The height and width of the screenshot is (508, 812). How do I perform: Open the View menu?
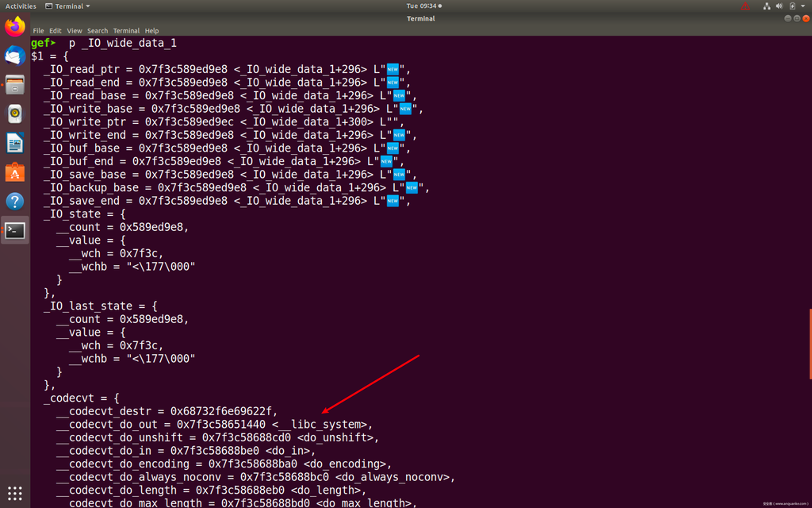coord(75,31)
